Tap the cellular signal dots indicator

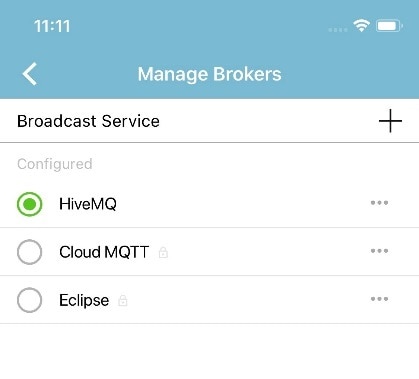pos(338,30)
